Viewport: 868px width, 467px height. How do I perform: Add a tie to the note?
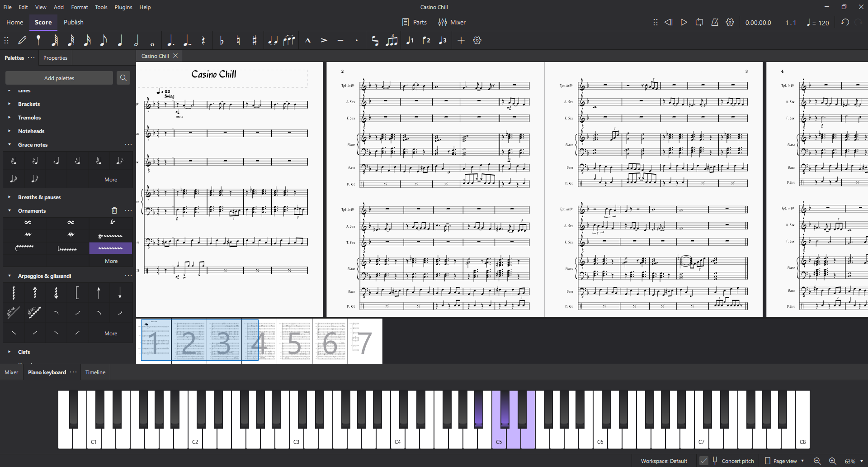click(273, 40)
